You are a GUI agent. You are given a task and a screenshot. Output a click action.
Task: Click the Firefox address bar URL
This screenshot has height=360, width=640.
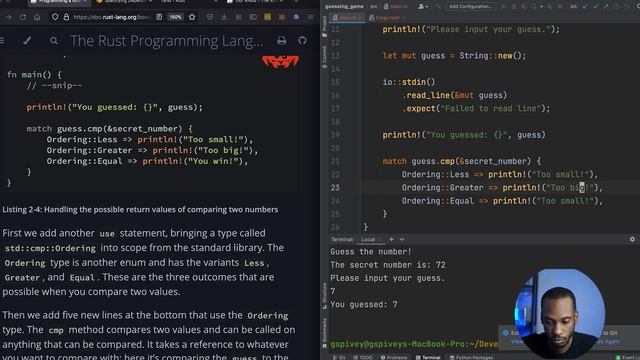pyautogui.click(x=112, y=17)
